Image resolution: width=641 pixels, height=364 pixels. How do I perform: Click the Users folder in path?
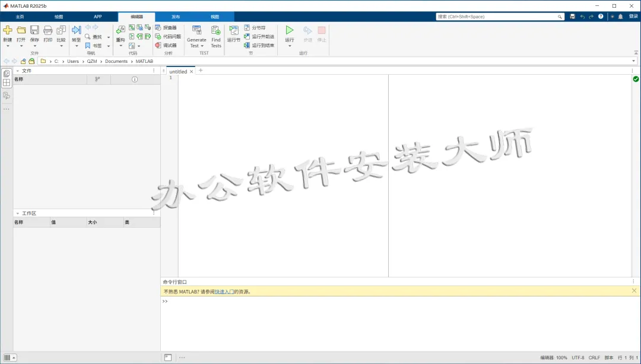coord(73,61)
